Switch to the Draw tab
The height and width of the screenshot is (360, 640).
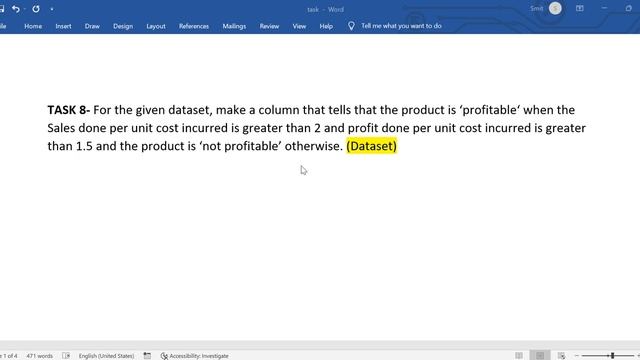pyautogui.click(x=92, y=26)
